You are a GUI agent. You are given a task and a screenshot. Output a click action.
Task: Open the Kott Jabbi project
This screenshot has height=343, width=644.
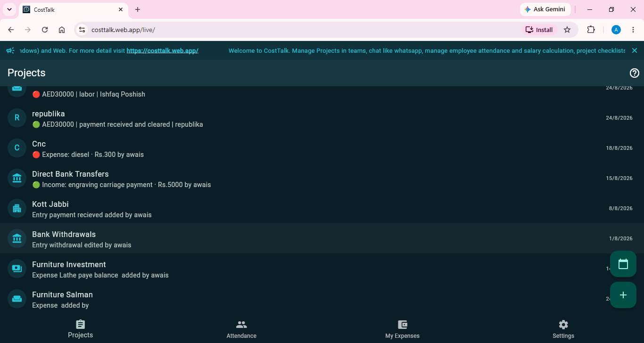pyautogui.click(x=322, y=208)
